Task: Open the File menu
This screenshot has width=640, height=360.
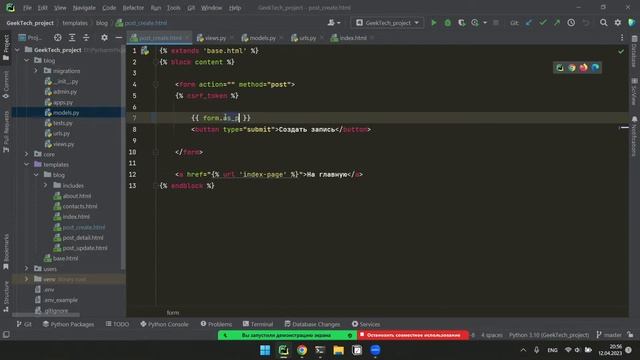Action: 27,8
